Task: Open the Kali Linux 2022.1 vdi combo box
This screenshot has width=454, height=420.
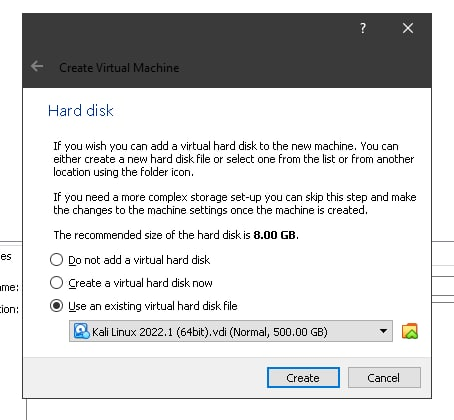Action: [231, 331]
